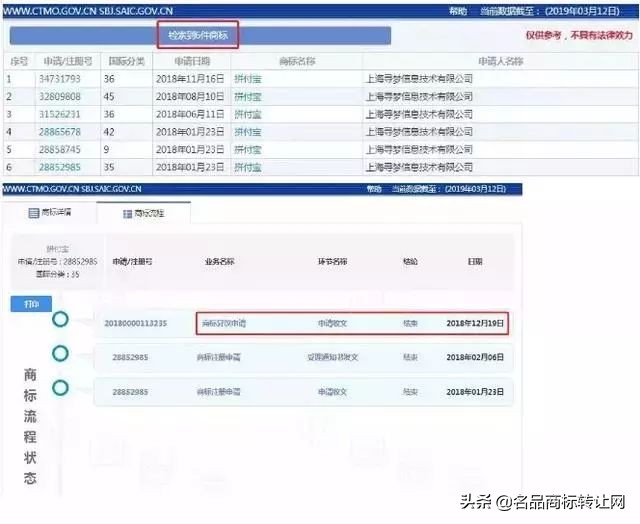Select flow number 20180000113235
This screenshot has width=640, height=524.
(x=136, y=323)
